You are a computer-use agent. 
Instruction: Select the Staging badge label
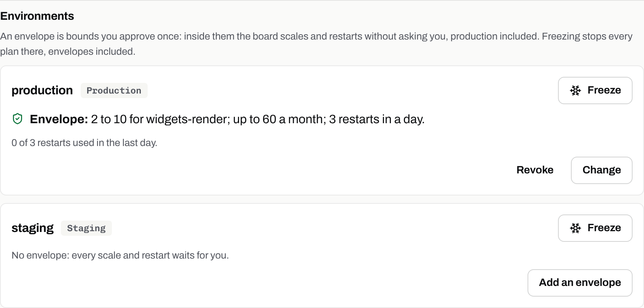coord(86,228)
